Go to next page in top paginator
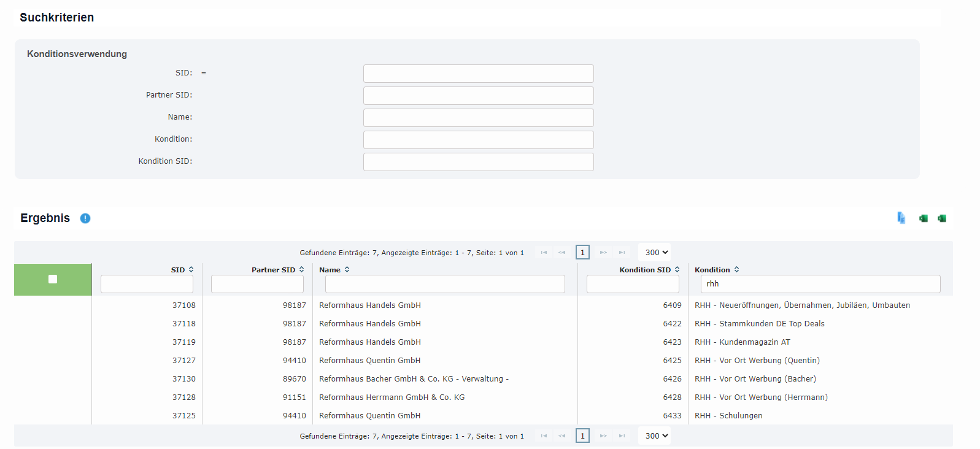The height and width of the screenshot is (449, 980). click(603, 253)
